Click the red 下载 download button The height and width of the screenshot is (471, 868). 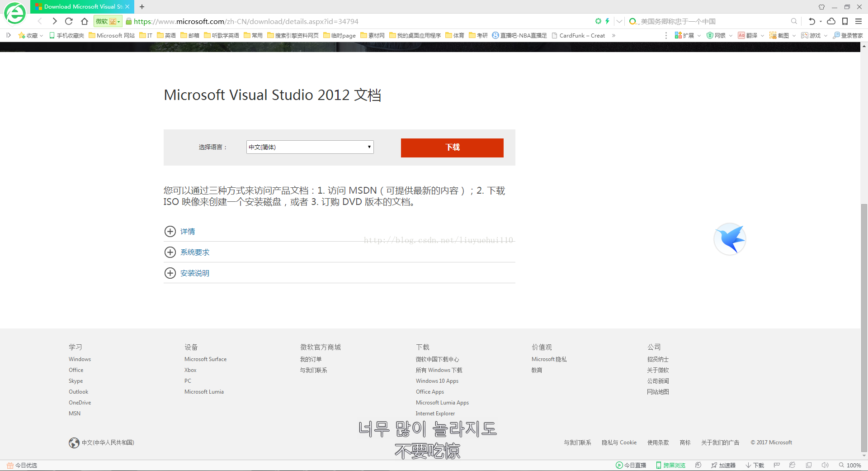452,148
